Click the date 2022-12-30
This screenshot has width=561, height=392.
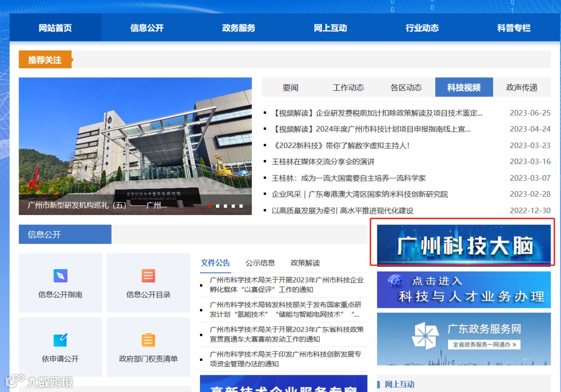tap(530, 211)
